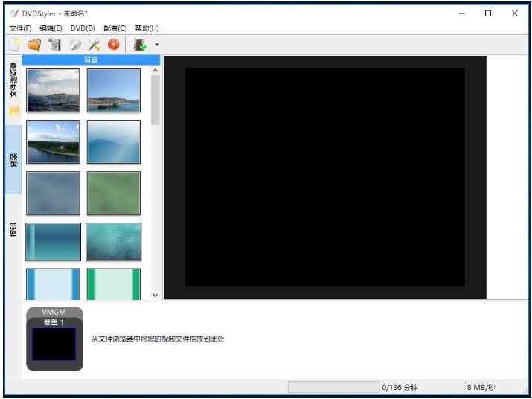Click the VMGM titleset label
This screenshot has height=399, width=532.
click(x=54, y=312)
